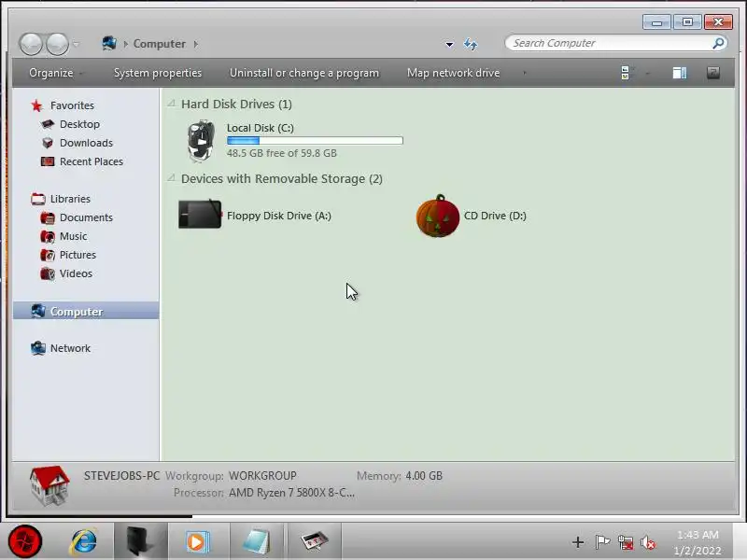Click System properties in toolbar

point(158,73)
